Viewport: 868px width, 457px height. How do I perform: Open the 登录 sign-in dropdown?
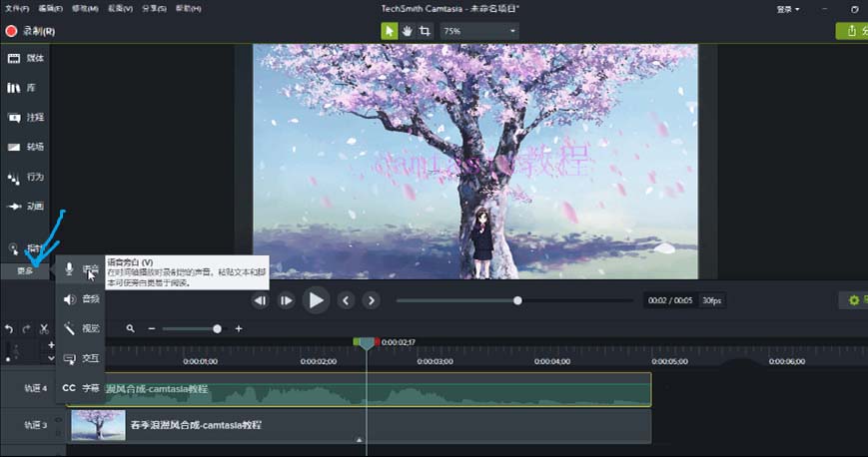click(788, 9)
